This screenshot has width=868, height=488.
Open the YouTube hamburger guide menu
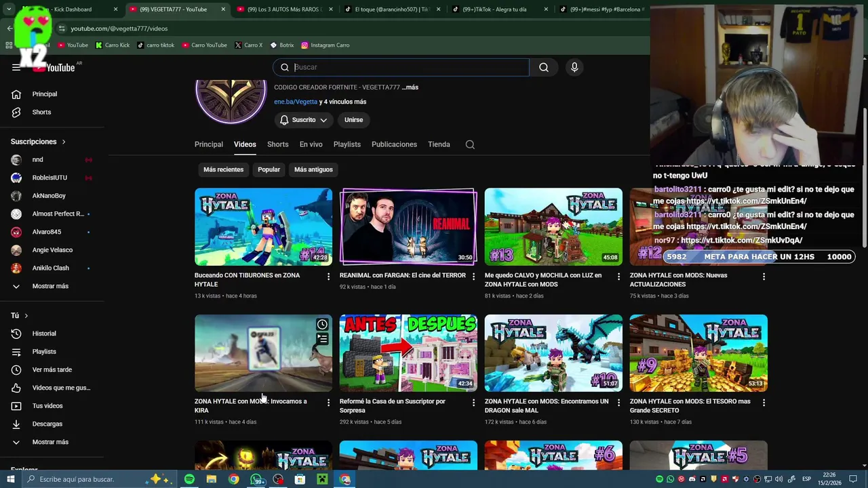[x=16, y=67]
